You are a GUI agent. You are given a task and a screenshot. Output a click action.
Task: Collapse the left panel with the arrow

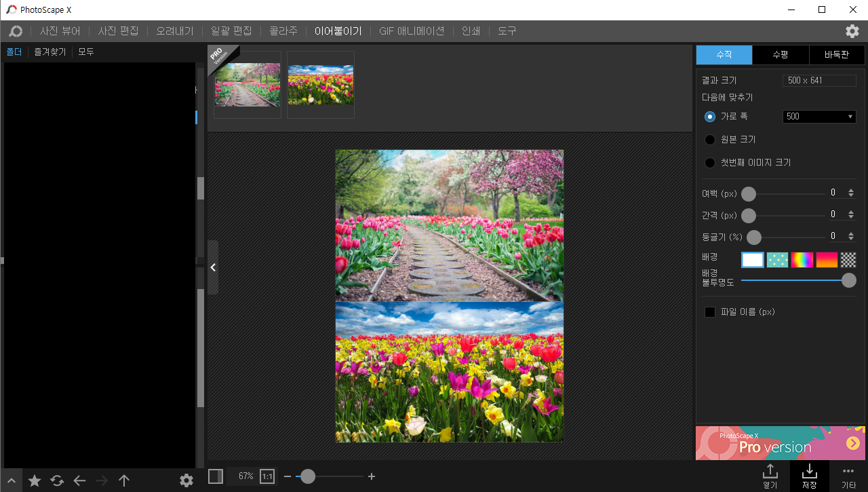click(x=212, y=267)
